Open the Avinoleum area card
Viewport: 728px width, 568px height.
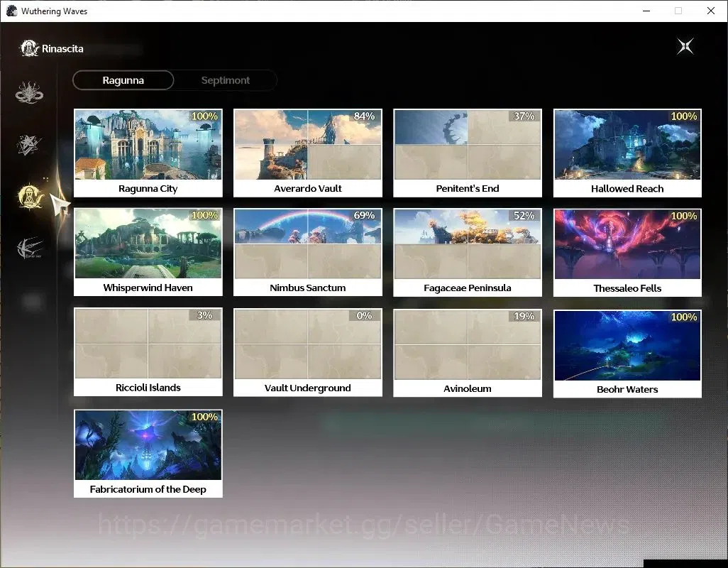coord(468,352)
